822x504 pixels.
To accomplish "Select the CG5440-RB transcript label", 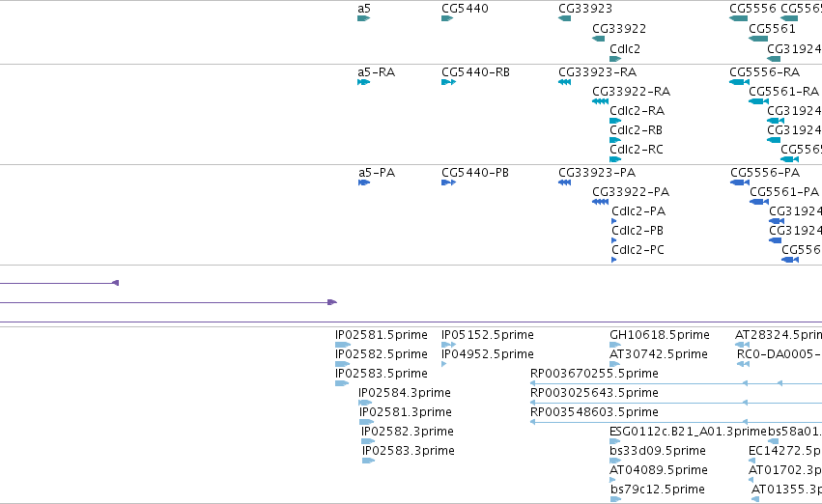I will 475,72.
